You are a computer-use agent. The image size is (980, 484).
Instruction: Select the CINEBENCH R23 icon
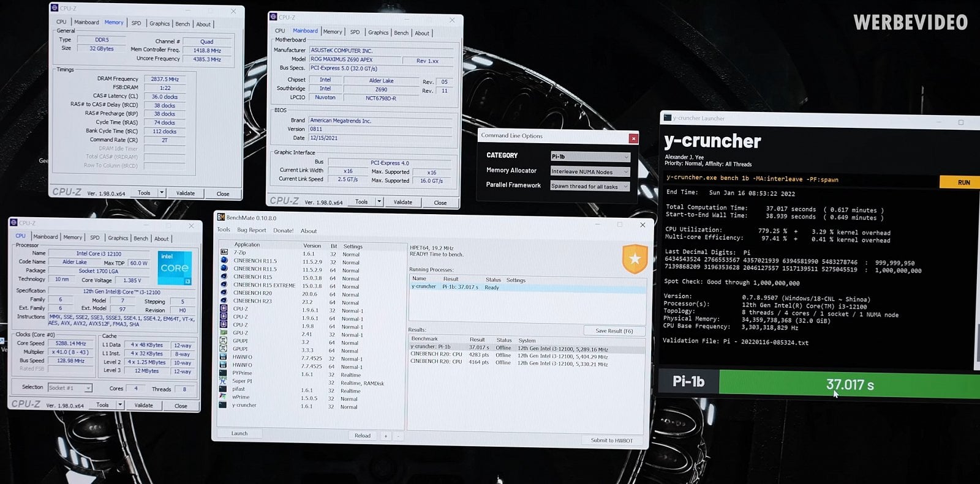(224, 300)
